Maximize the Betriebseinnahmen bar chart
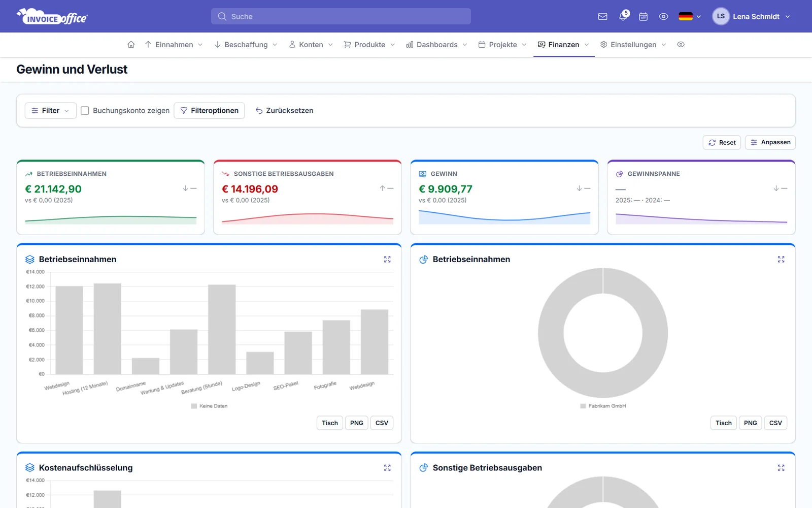The width and height of the screenshot is (812, 508). point(387,260)
